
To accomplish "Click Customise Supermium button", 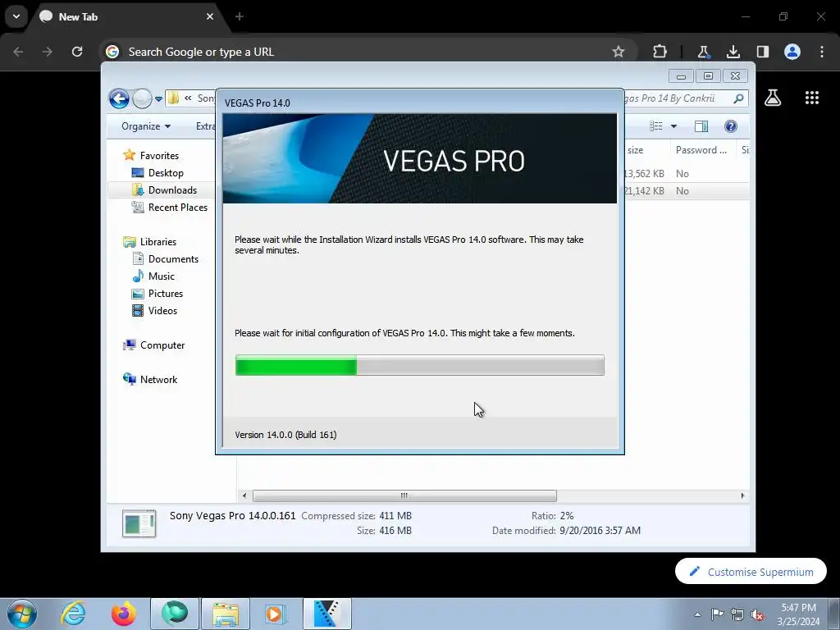I will [751, 572].
